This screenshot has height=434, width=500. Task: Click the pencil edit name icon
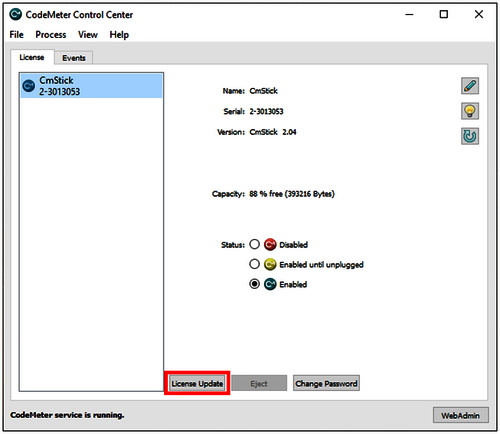pos(470,86)
